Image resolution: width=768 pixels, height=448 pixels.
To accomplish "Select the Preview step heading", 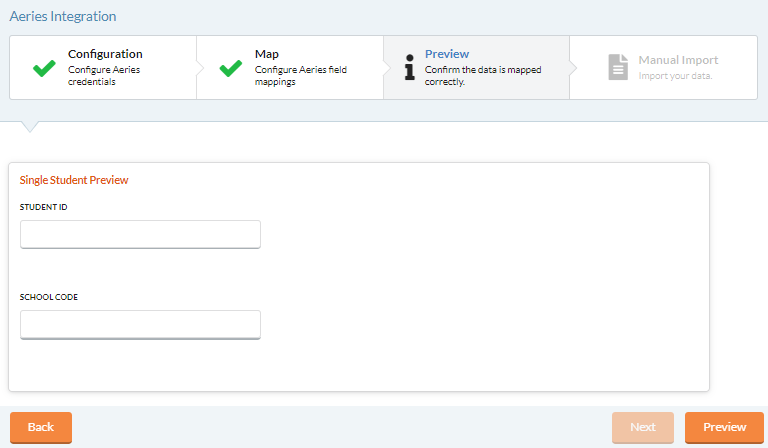I will tap(447, 54).
